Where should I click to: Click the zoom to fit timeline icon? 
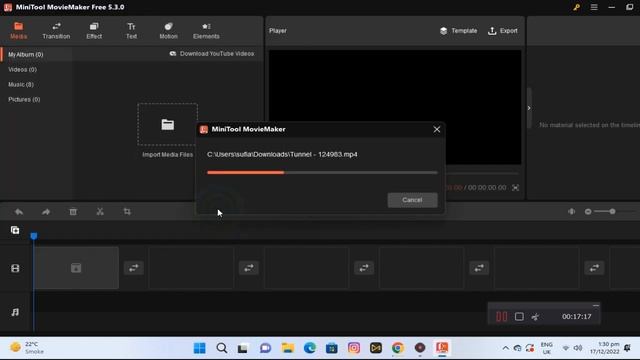coord(571,211)
